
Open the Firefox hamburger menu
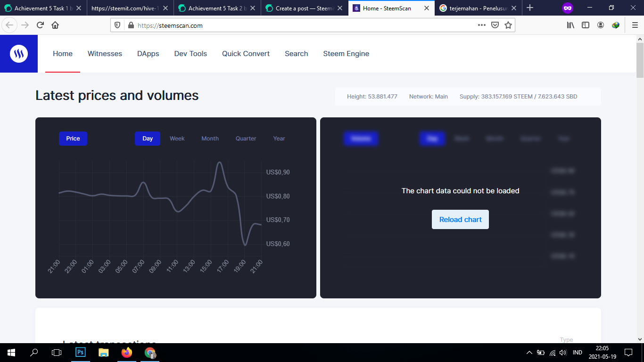point(635,25)
